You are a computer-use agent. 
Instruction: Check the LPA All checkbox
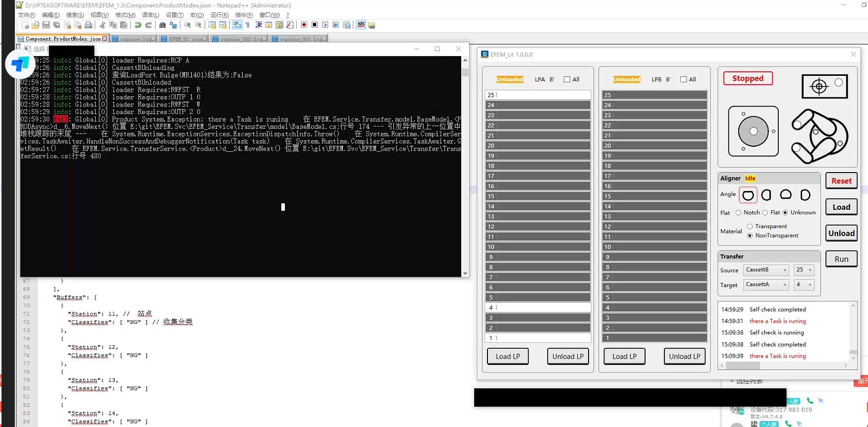point(567,79)
